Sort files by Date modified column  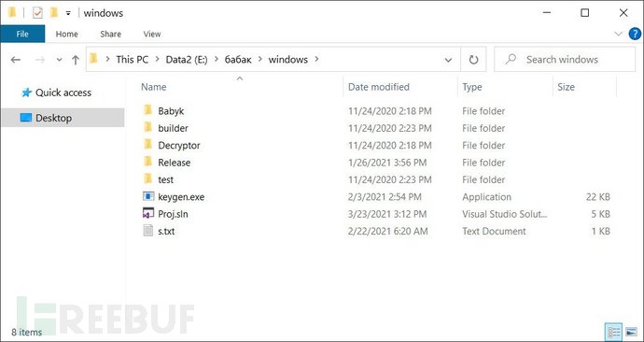(379, 87)
